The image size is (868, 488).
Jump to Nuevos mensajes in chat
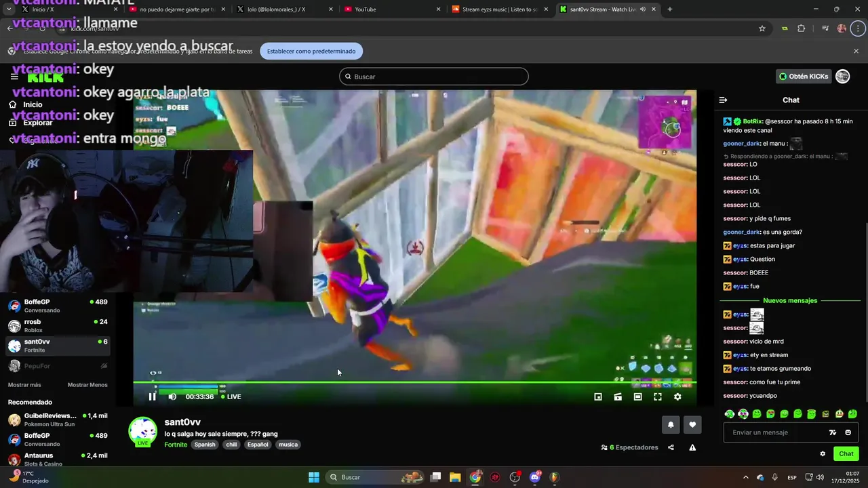click(x=790, y=300)
